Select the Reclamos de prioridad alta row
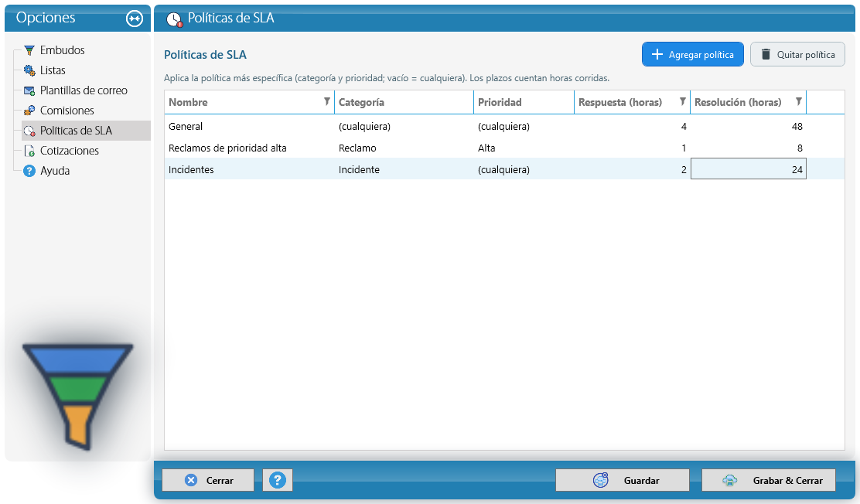 pos(504,148)
